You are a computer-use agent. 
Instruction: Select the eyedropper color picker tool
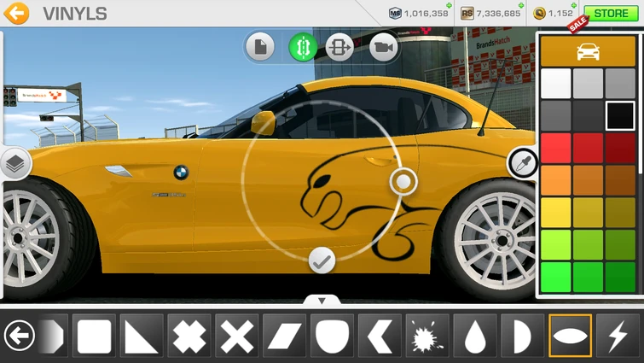pyautogui.click(x=523, y=163)
